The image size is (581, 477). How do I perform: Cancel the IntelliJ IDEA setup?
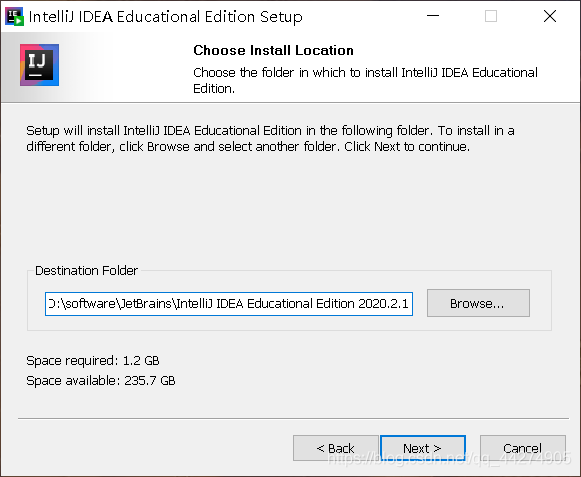coord(522,448)
